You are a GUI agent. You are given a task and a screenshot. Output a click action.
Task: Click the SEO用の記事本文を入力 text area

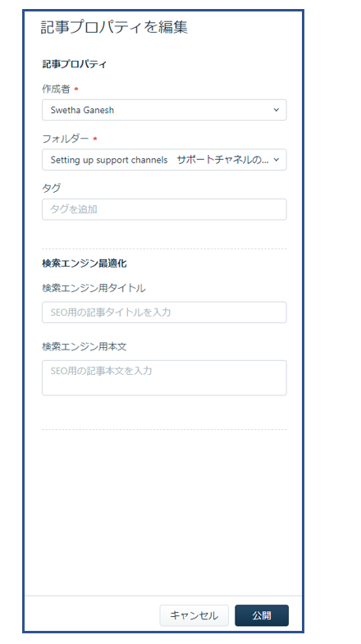164,378
